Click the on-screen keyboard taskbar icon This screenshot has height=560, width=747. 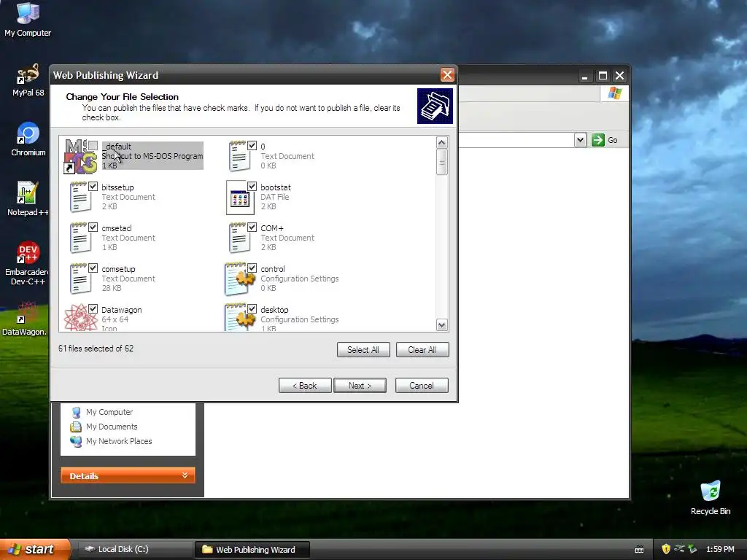pyautogui.click(x=639, y=550)
